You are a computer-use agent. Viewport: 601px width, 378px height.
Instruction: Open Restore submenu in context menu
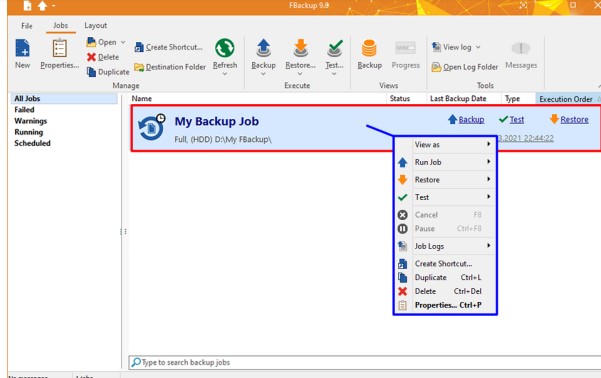pyautogui.click(x=445, y=180)
